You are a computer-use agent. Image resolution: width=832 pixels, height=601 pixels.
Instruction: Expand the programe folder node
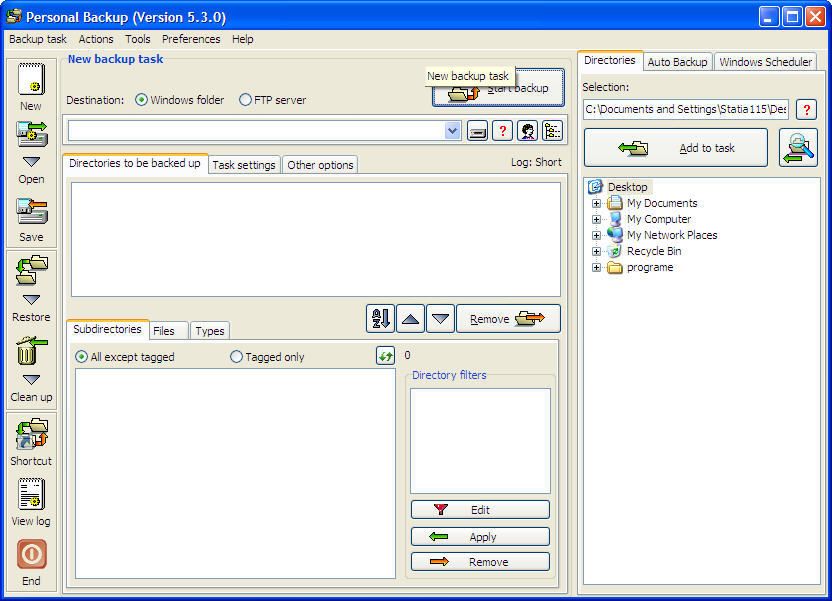pyautogui.click(x=596, y=267)
